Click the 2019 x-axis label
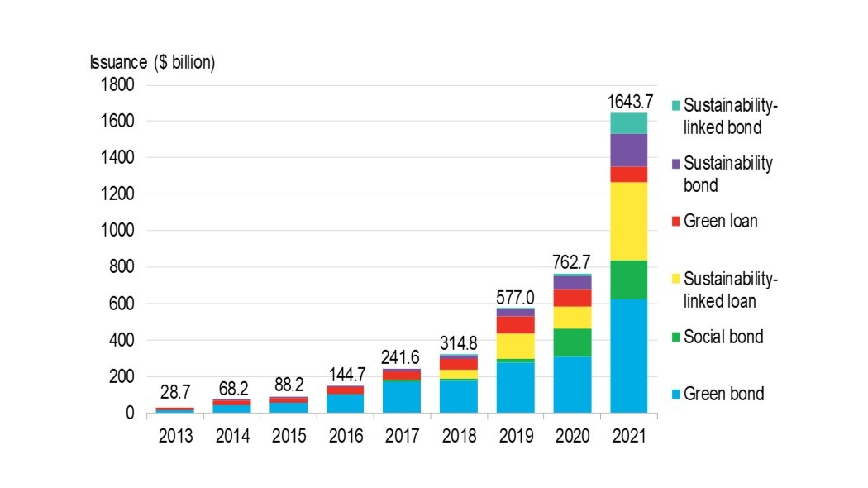868x488 pixels. (x=516, y=436)
